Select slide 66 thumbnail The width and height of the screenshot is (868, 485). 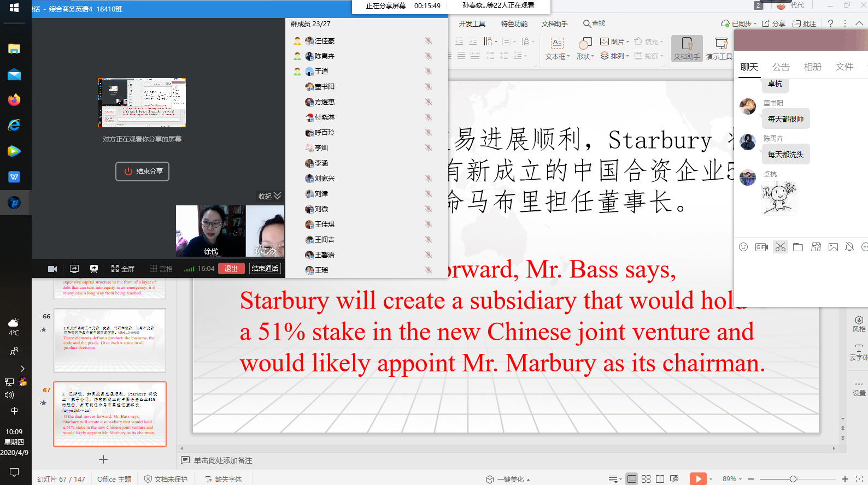coord(110,340)
